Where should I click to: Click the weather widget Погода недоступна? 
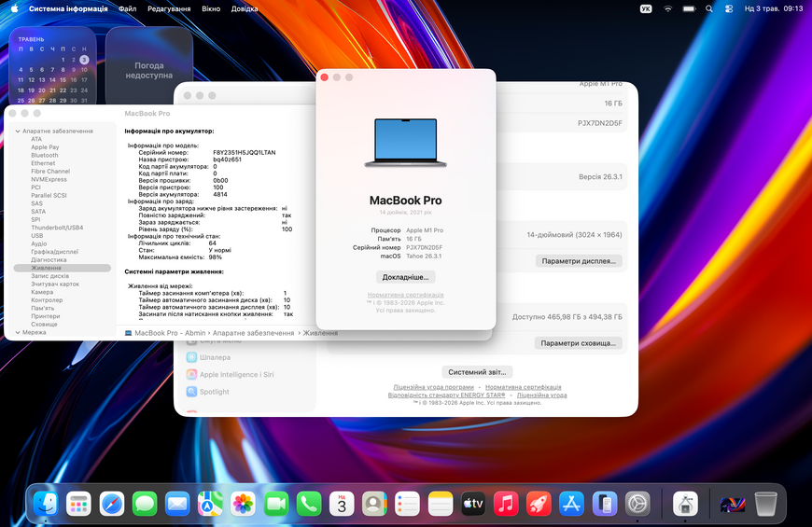(149, 65)
